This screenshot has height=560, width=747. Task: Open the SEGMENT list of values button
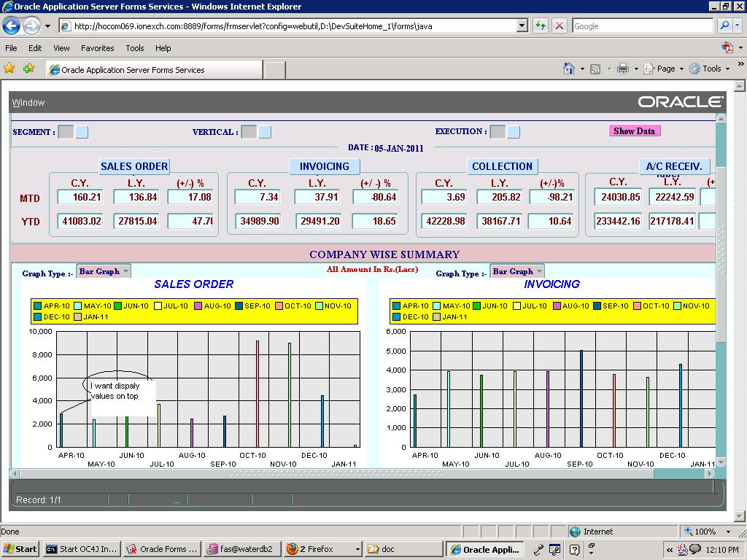[82, 132]
